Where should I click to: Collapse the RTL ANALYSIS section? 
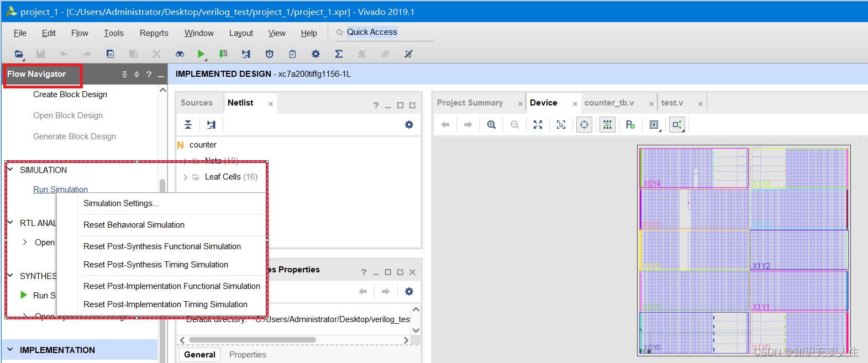[x=10, y=223]
